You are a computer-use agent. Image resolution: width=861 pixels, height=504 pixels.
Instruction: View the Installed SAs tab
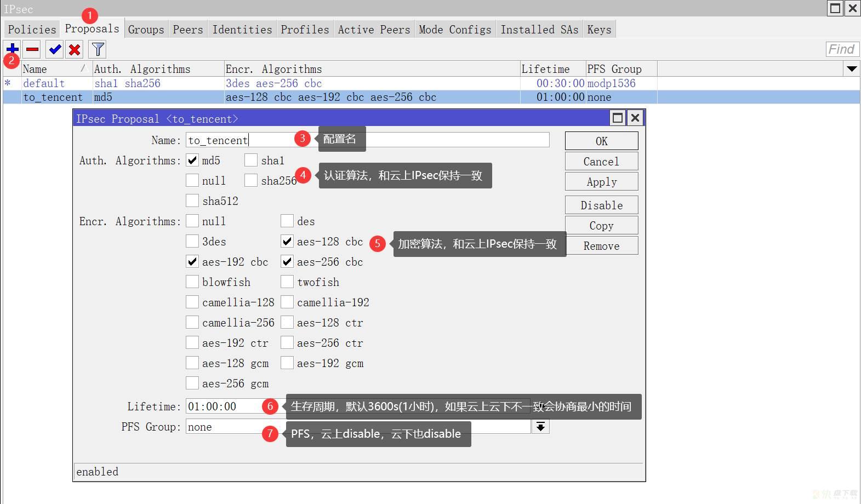click(x=539, y=30)
